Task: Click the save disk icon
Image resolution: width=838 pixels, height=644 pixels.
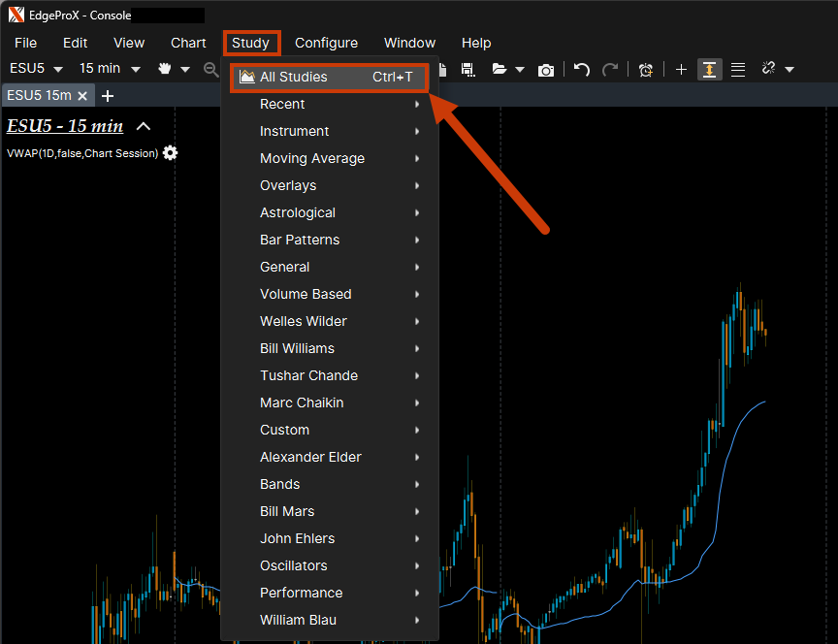Action: pyautogui.click(x=467, y=70)
